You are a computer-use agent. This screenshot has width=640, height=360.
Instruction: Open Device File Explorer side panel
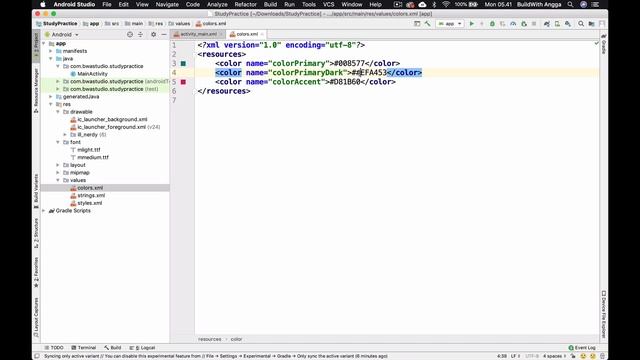point(604,314)
